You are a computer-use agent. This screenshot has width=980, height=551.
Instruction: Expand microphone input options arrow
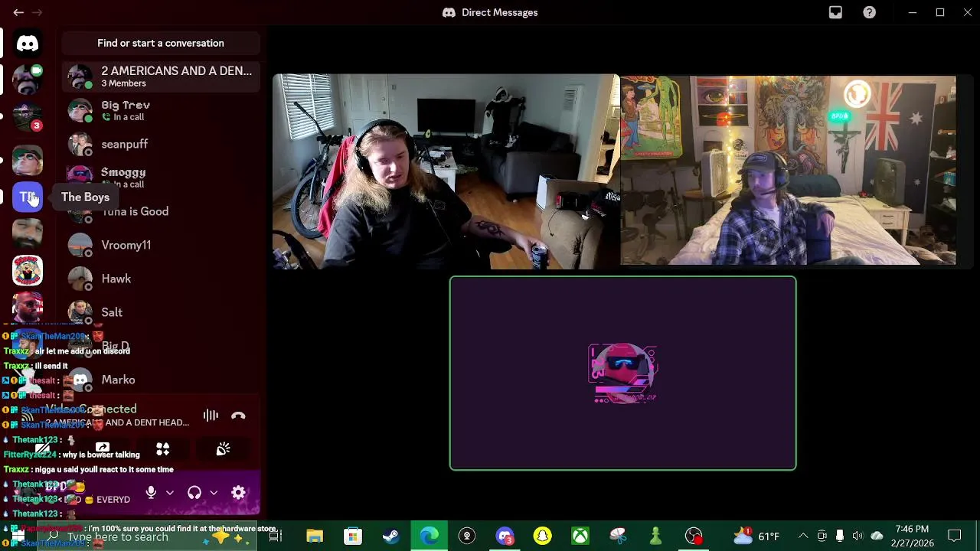click(x=170, y=493)
